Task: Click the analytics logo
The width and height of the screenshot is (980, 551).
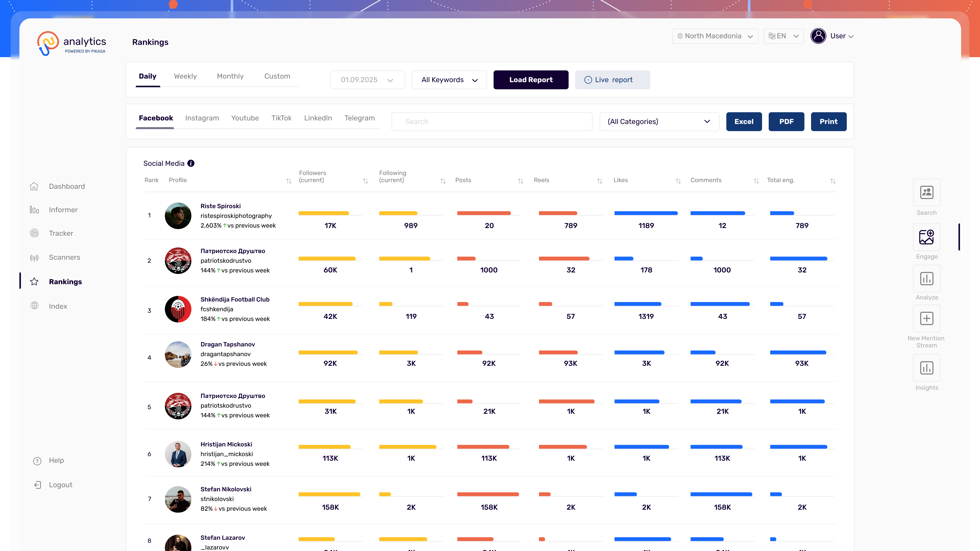Action: click(x=71, y=43)
